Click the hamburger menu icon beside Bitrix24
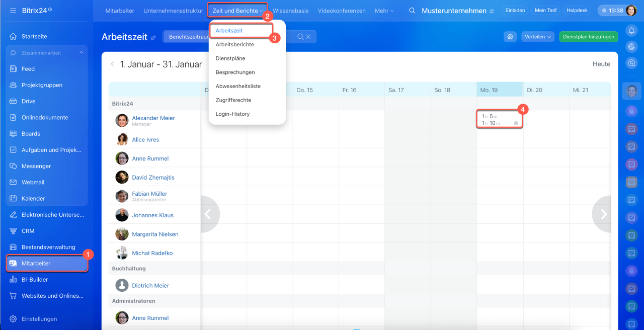 (x=13, y=11)
